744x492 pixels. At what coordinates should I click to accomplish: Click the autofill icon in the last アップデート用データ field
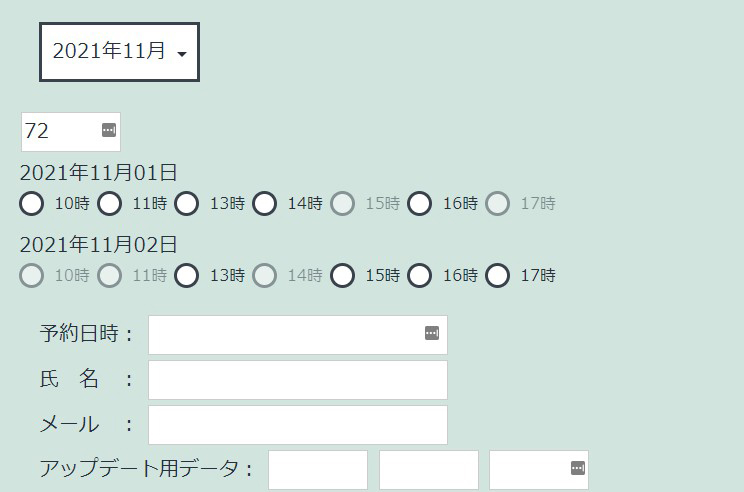577,468
